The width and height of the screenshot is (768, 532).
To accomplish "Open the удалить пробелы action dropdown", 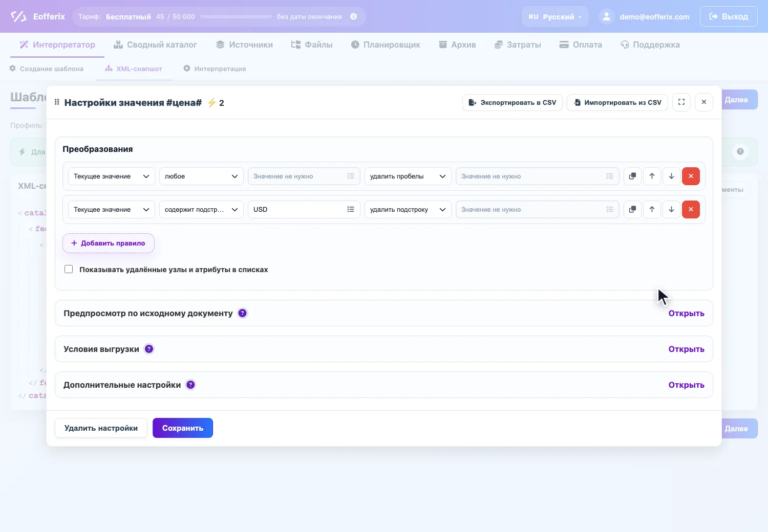I will click(408, 176).
